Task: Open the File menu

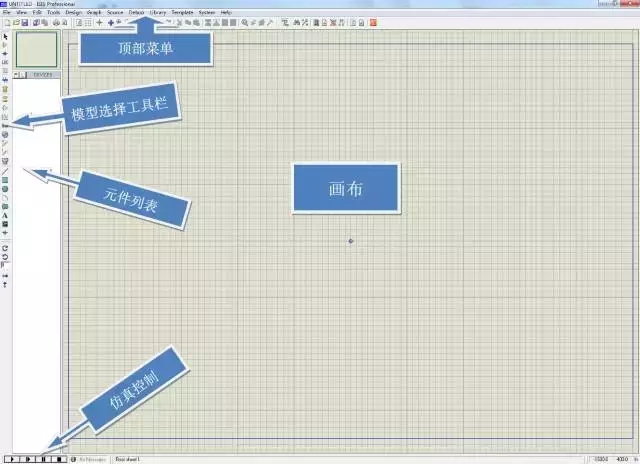Action: (x=6, y=12)
